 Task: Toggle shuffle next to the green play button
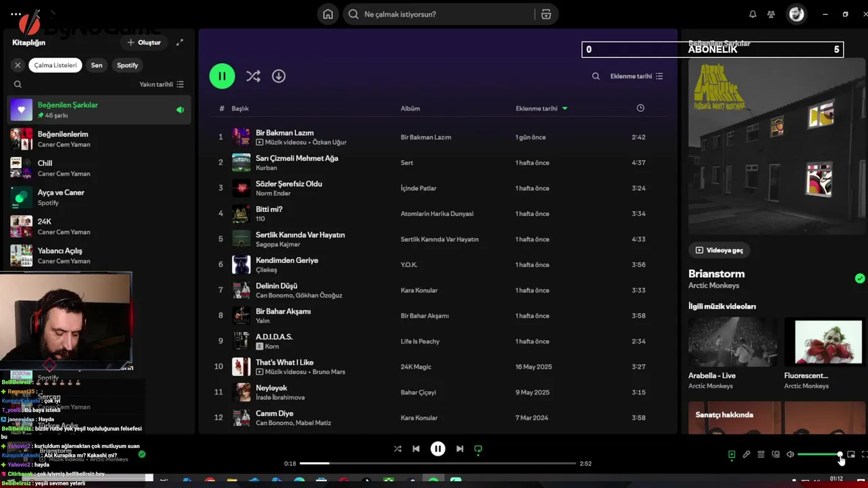pyautogui.click(x=253, y=76)
